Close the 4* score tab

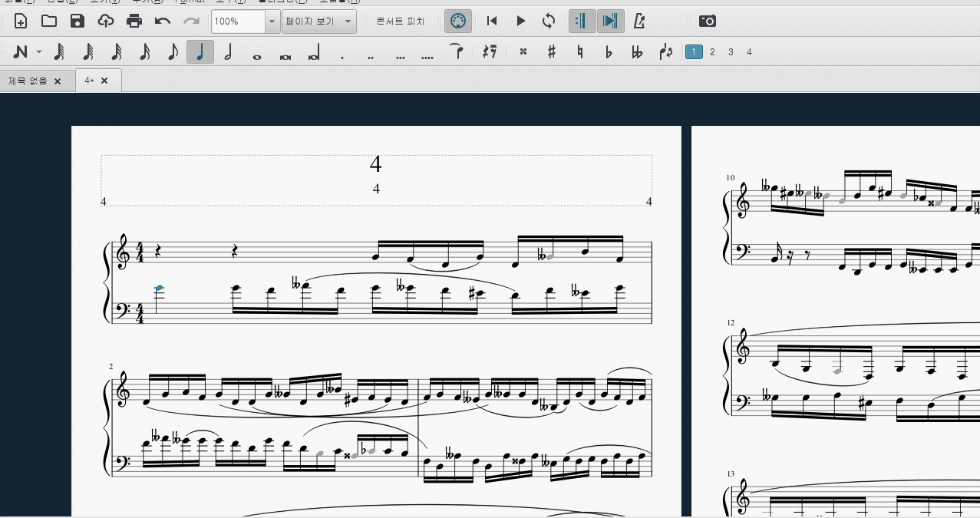(105, 81)
